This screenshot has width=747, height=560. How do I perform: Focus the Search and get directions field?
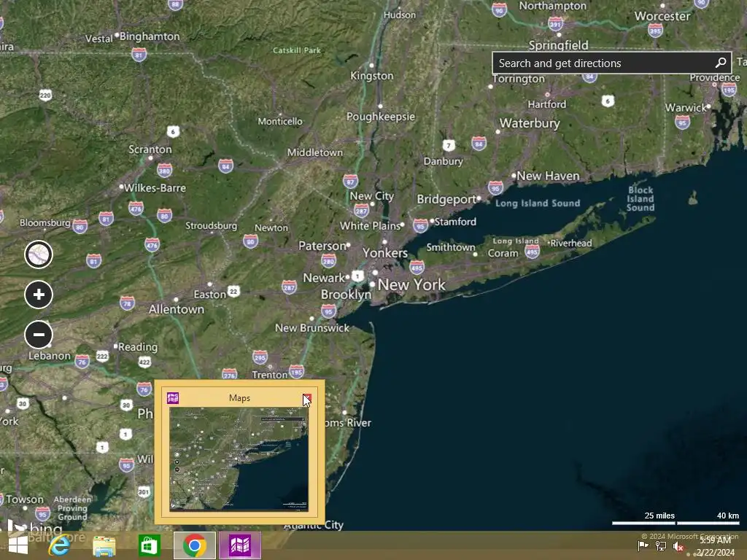612,63
